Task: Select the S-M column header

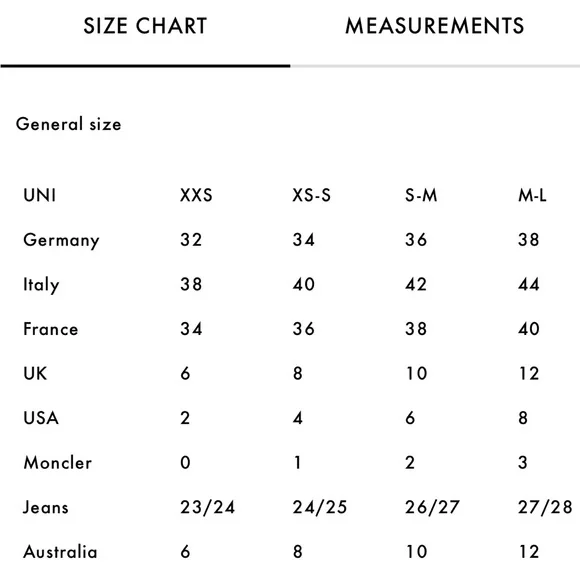Action: tap(421, 195)
